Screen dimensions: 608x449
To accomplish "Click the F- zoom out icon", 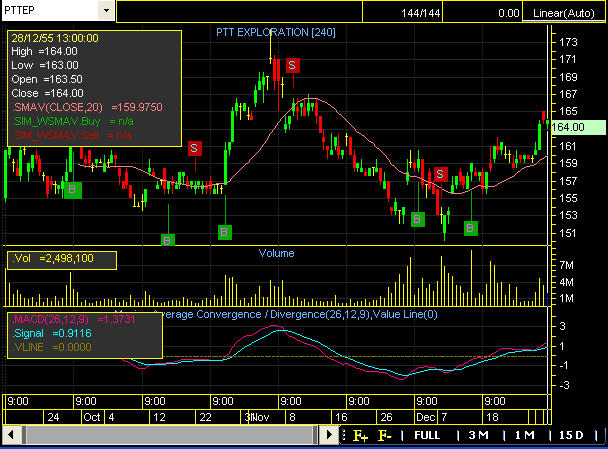I will 384,435.
